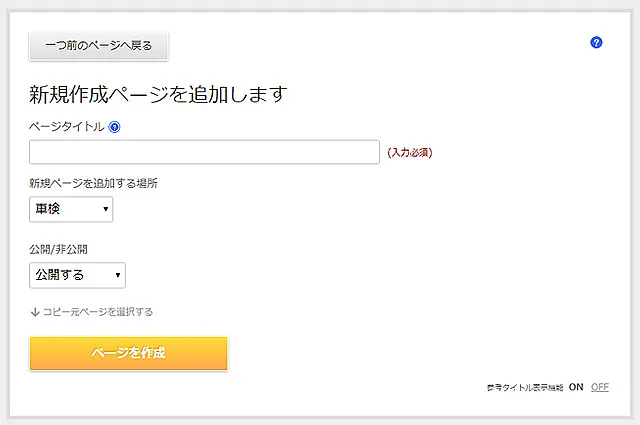The width and height of the screenshot is (640, 425).
Task: Turn ON the title display feature
Action: 576,387
